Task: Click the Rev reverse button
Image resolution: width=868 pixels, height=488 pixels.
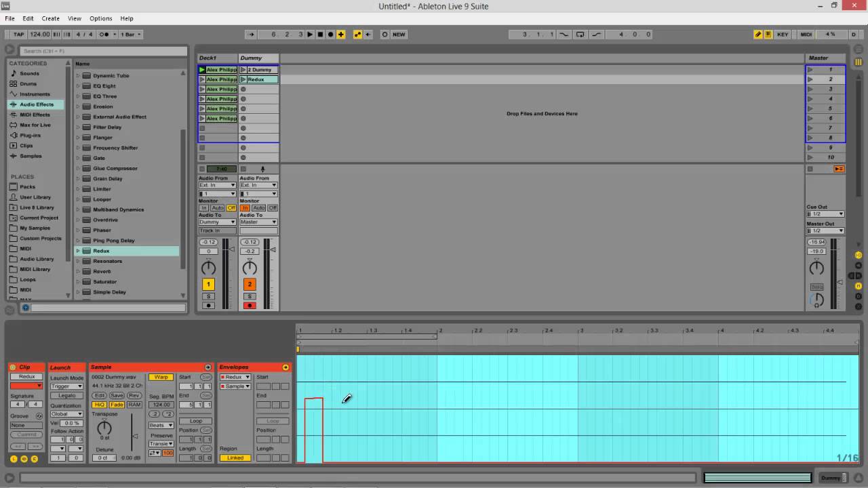Action: tap(134, 395)
